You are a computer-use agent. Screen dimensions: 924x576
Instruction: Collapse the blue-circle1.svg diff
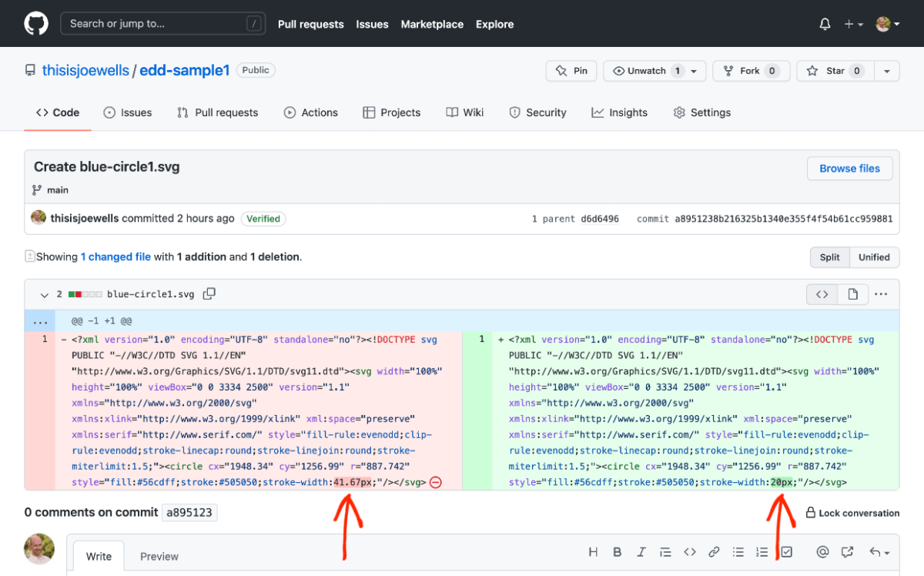(44, 294)
